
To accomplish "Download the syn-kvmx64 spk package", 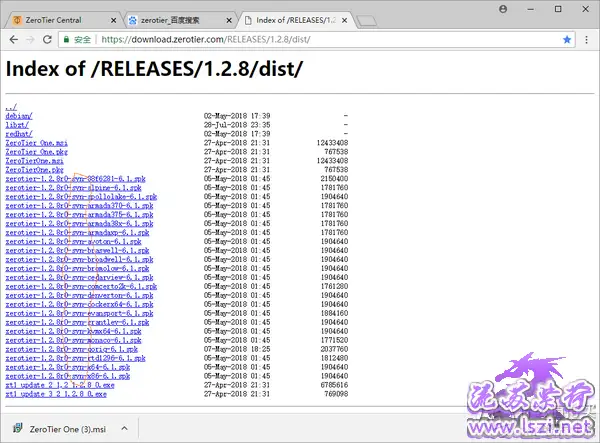I will click(x=73, y=331).
